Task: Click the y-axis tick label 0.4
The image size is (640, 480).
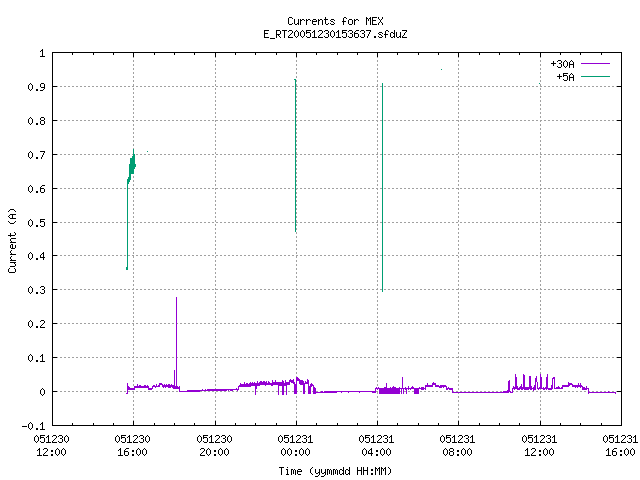Action: [x=36, y=256]
